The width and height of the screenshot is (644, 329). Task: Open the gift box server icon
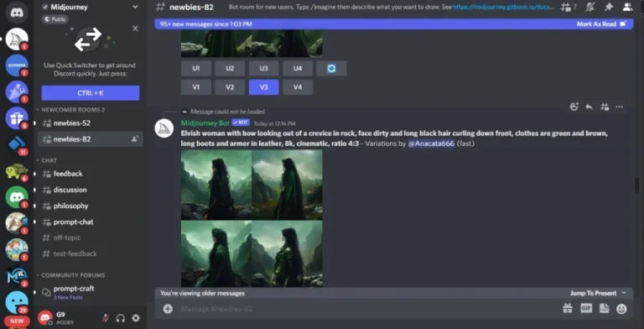(x=17, y=118)
